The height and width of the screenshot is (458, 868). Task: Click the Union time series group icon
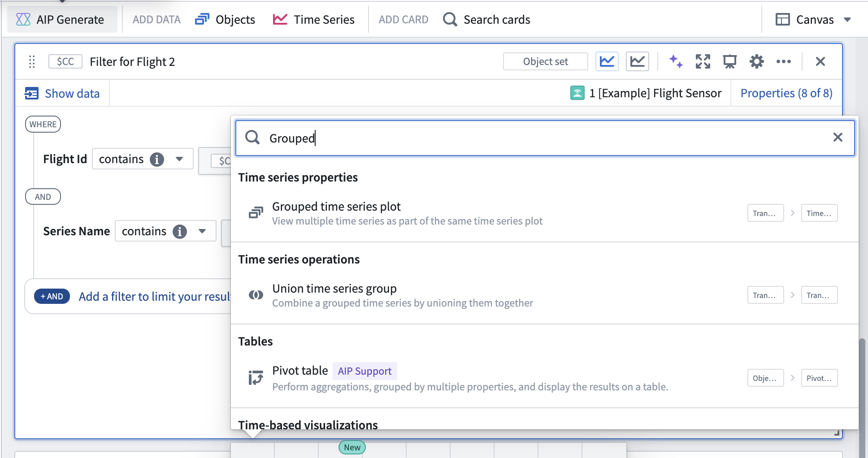[x=256, y=295]
